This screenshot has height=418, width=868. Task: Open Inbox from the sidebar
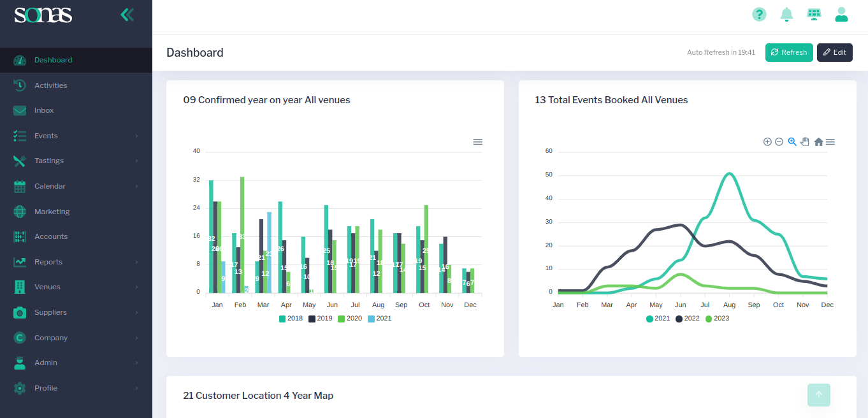click(44, 110)
